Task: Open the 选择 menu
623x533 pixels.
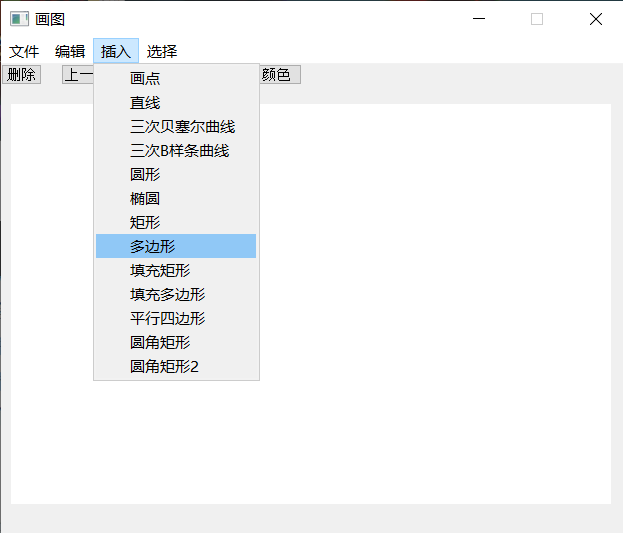Action: point(162,51)
